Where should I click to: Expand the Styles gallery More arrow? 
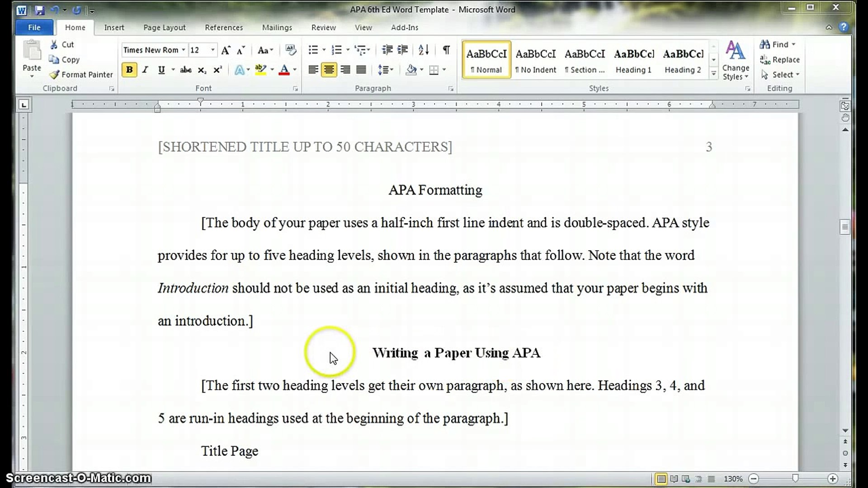[x=713, y=74]
